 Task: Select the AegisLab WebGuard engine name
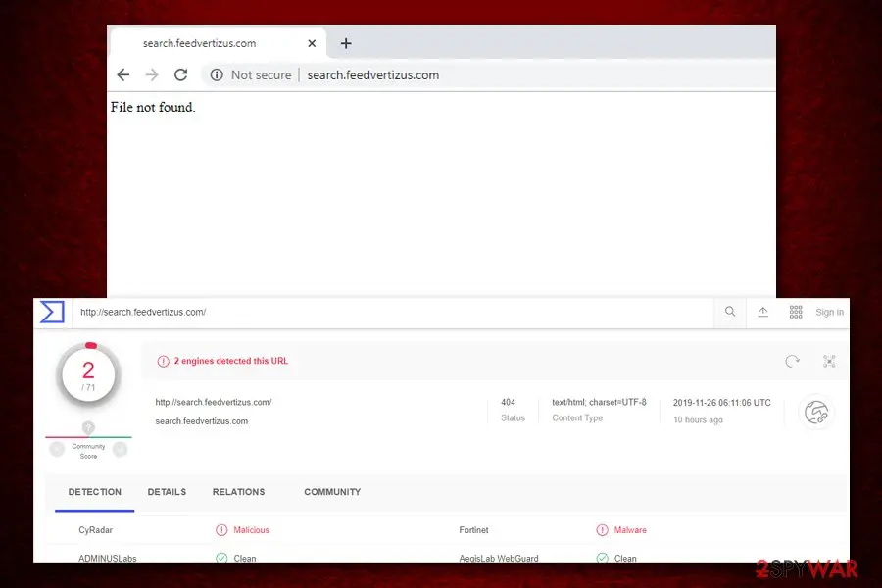tap(499, 559)
